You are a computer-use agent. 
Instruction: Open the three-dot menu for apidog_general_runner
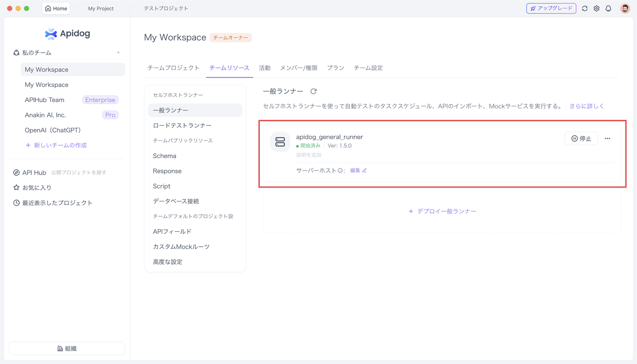(607, 139)
